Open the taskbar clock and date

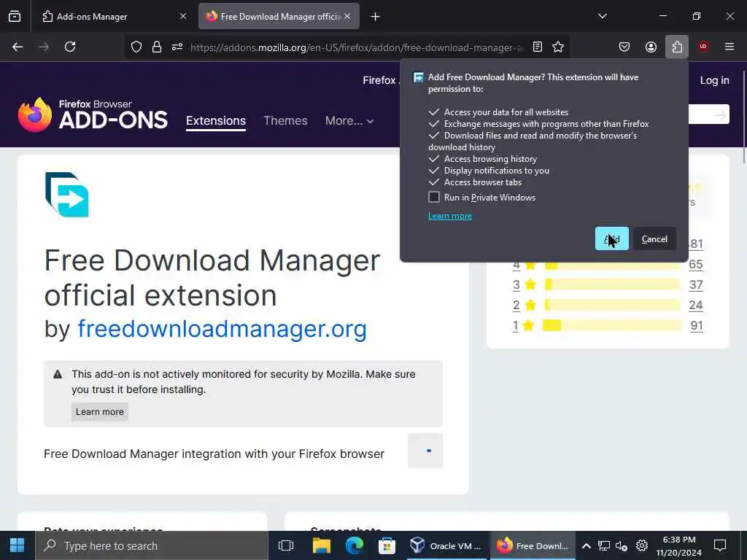pos(679,545)
